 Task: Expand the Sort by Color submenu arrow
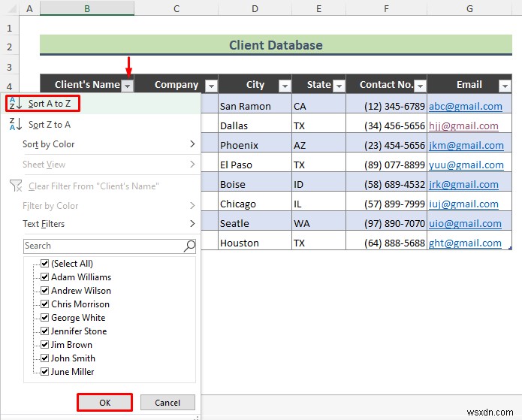192,144
